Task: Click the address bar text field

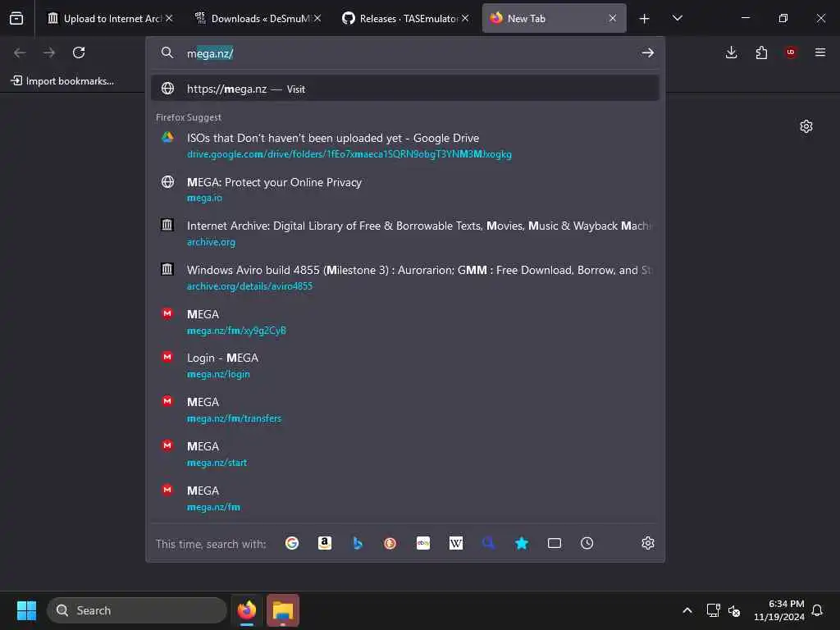Action: [x=407, y=53]
